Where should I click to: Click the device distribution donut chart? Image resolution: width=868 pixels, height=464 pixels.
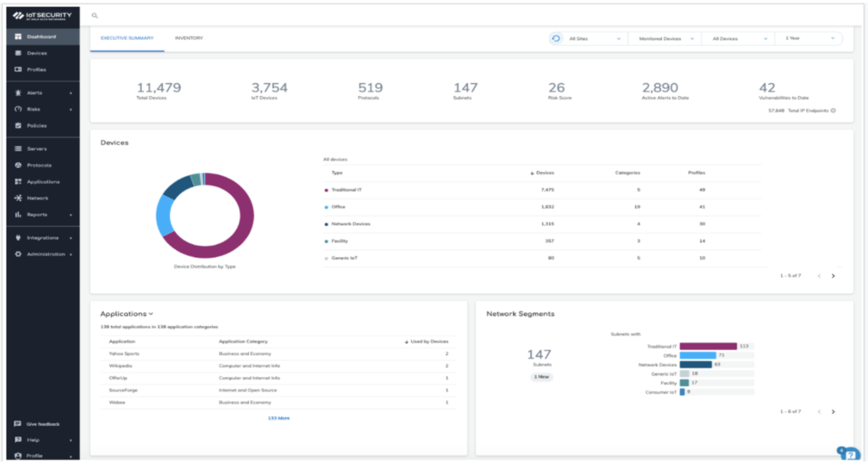click(204, 216)
